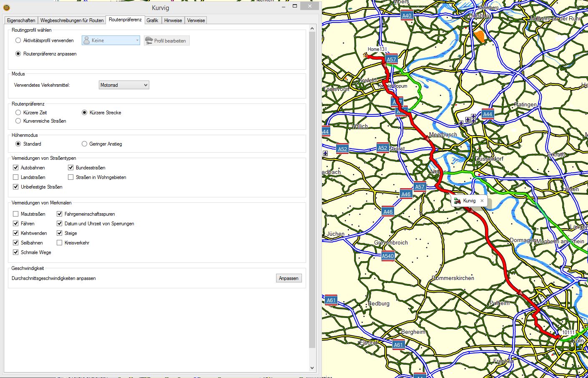
Task: Click the A61 highway shield near Bergheim
Action: [398, 345]
